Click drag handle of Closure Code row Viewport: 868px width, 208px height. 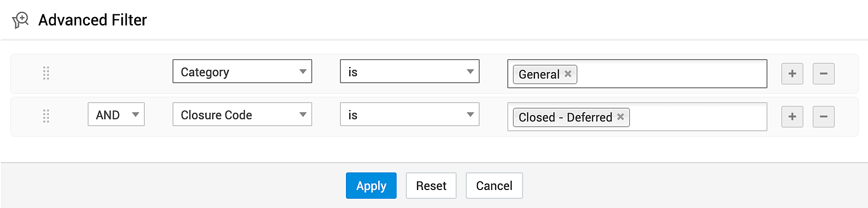click(46, 116)
